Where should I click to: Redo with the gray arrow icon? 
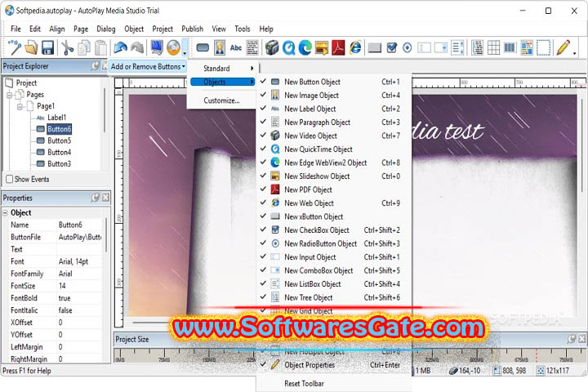(137, 47)
